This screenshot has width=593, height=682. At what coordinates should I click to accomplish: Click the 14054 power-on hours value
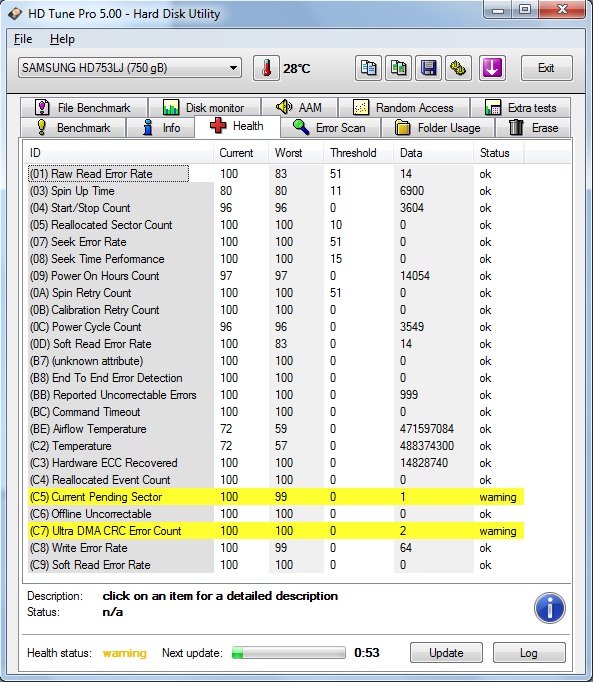[x=415, y=275]
